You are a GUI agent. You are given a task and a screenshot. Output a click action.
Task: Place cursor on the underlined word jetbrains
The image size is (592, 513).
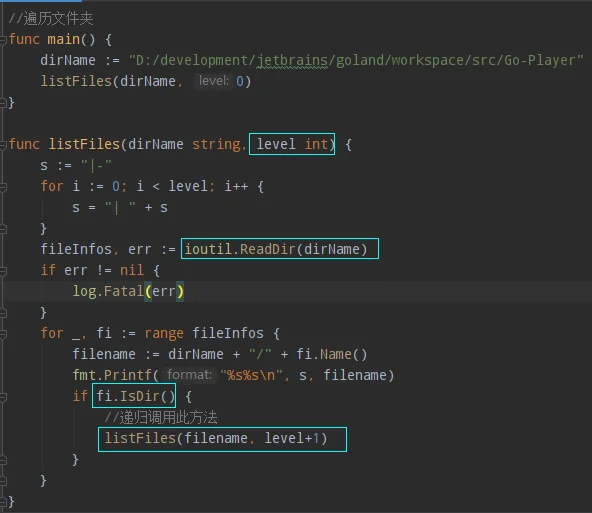click(292, 60)
